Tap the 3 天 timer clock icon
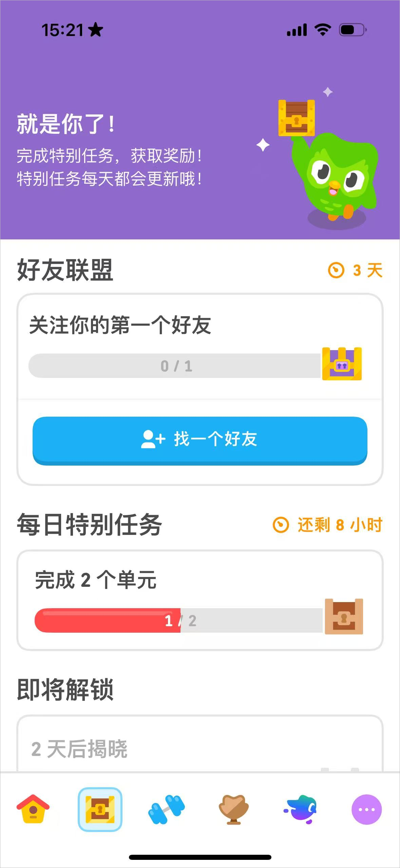The height and width of the screenshot is (868, 400). 336,271
